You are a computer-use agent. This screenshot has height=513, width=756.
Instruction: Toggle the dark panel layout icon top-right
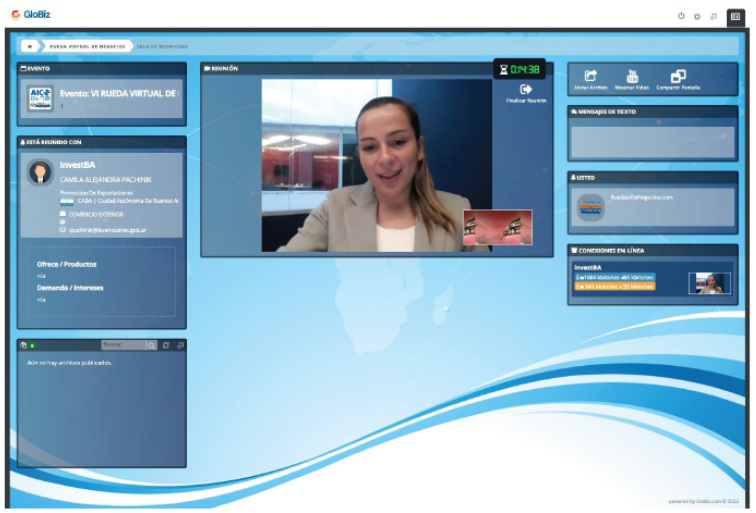tap(734, 15)
